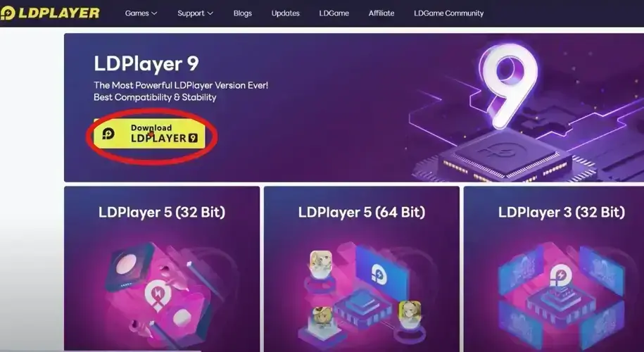
Task: Click the monitor logo in LDPlayer 5 64 Bit card
Action: tap(378, 274)
